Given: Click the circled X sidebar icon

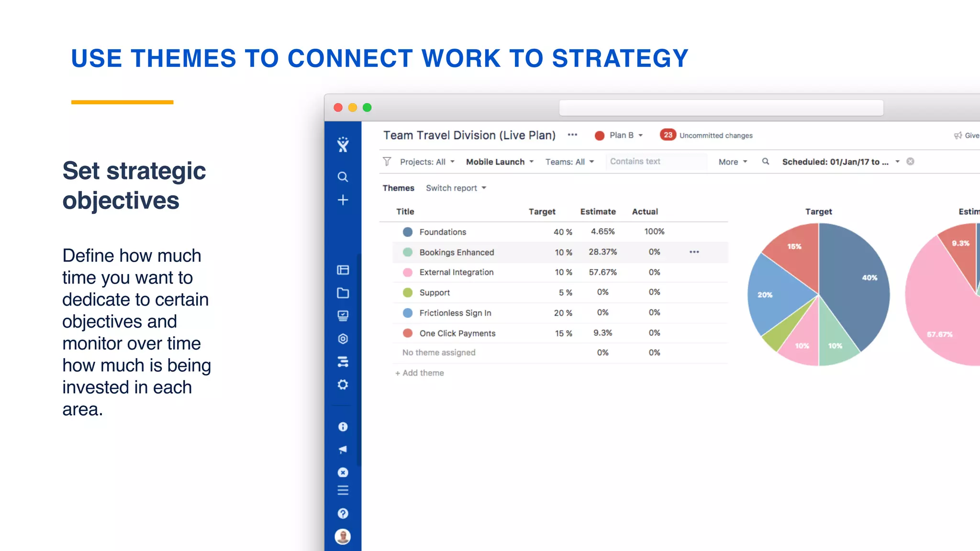Looking at the screenshot, I should point(343,473).
